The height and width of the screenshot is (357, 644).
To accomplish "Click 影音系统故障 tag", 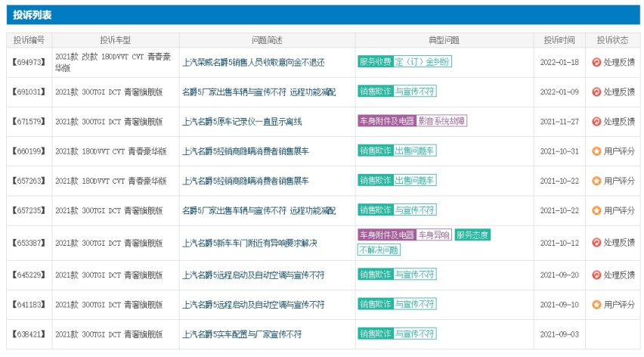I will (x=441, y=121).
